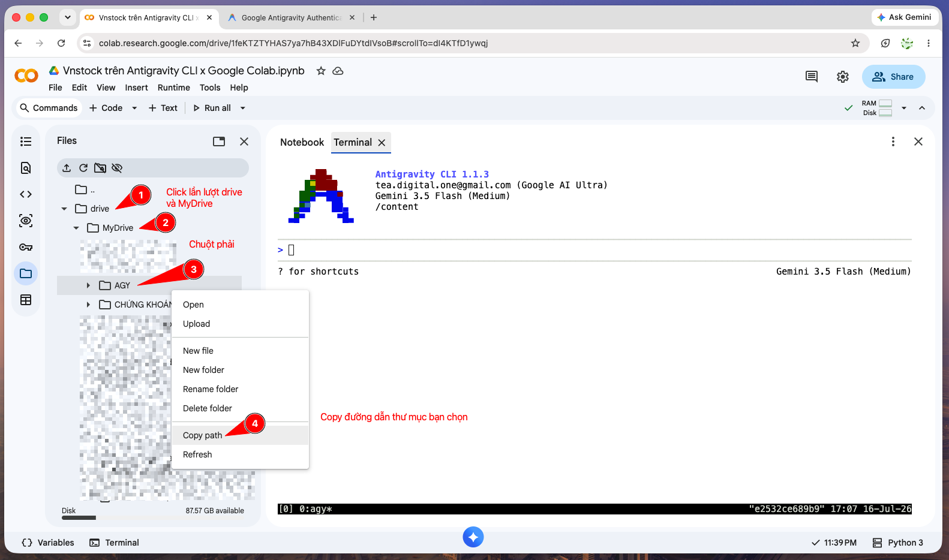949x560 pixels.
Task: Open the data inspector eye sidebar icon
Action: coord(26,221)
